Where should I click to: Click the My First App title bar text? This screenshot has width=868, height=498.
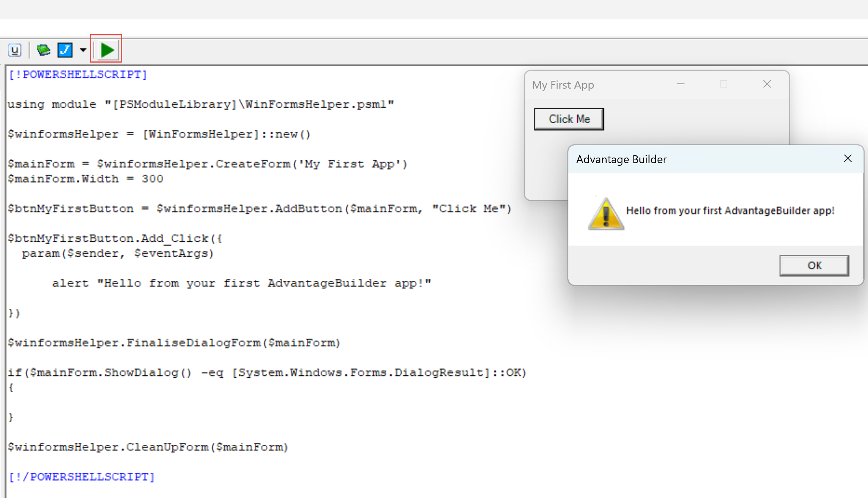coord(563,85)
